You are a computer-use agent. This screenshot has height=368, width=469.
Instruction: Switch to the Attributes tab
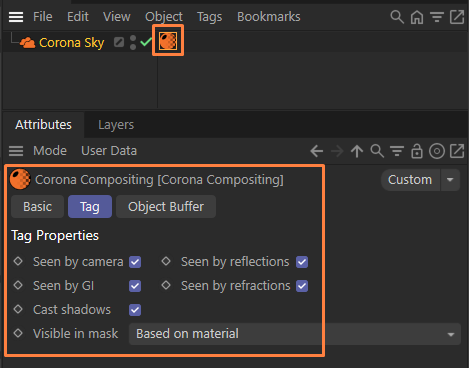[43, 125]
